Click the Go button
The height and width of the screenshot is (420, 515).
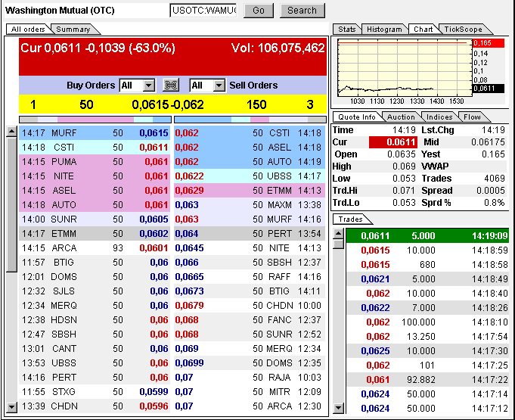click(x=259, y=11)
